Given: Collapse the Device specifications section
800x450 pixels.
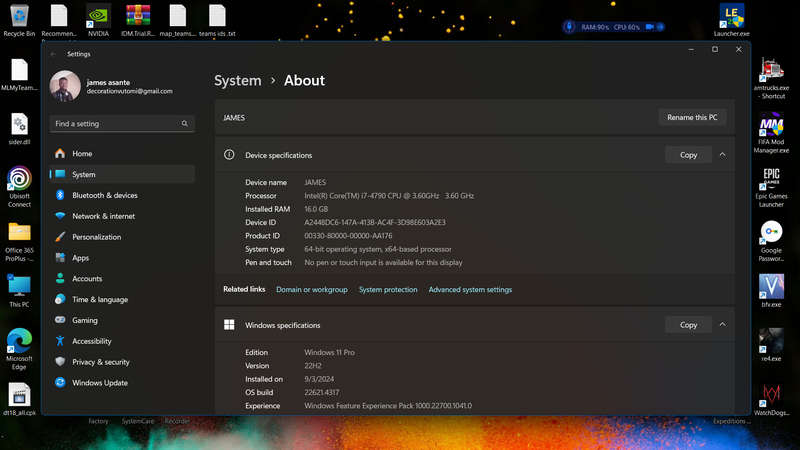Looking at the screenshot, I should (x=722, y=155).
